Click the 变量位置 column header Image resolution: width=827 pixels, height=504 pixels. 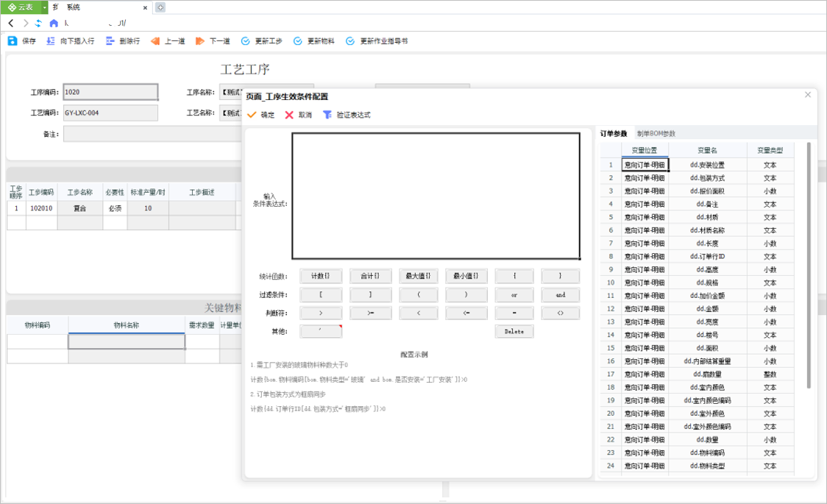tap(645, 150)
